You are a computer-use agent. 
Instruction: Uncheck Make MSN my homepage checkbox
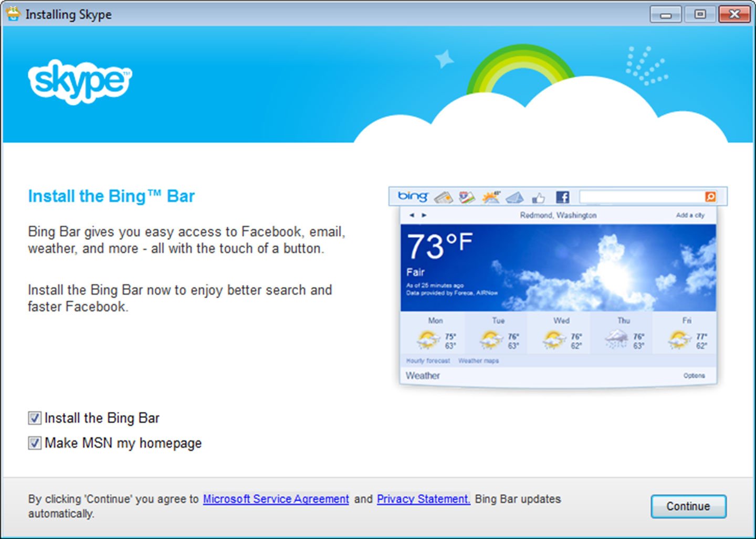pyautogui.click(x=35, y=443)
